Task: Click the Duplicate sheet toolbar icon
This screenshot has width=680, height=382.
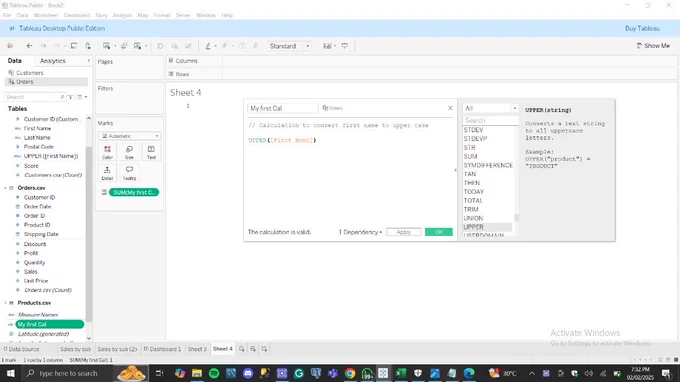Action: (x=124, y=46)
